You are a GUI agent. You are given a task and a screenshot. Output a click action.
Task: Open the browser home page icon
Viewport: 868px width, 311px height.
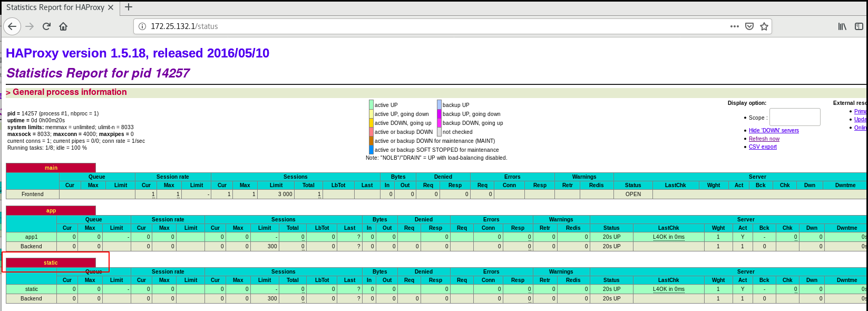tap(63, 26)
